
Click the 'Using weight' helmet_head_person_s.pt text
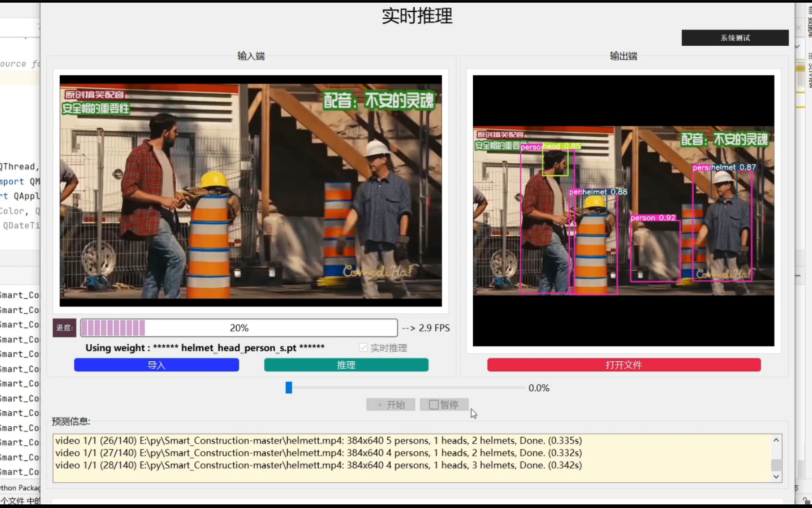(x=205, y=348)
